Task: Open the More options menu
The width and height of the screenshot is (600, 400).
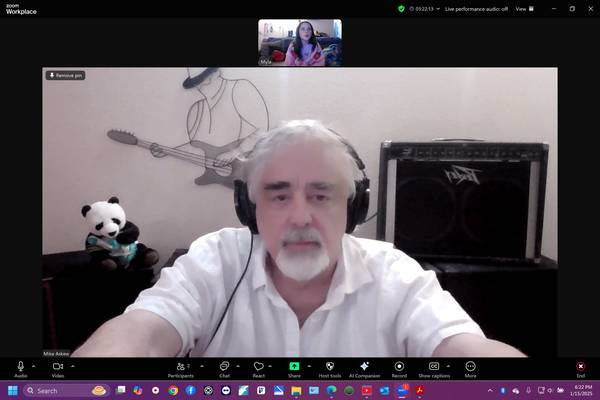Action: click(470, 367)
